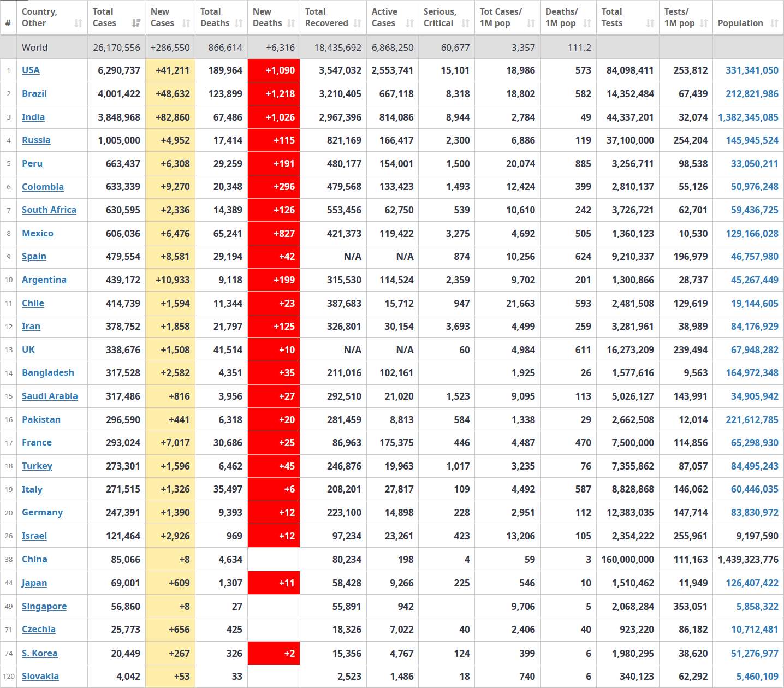The height and width of the screenshot is (688, 784).
Task: Open the USA country link
Action: (31, 70)
